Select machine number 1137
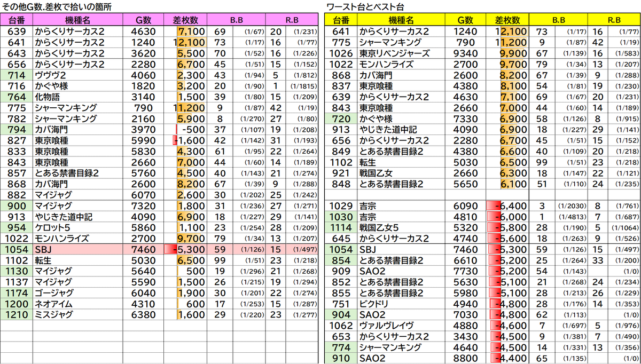This screenshot has height=364, width=641. point(17,282)
